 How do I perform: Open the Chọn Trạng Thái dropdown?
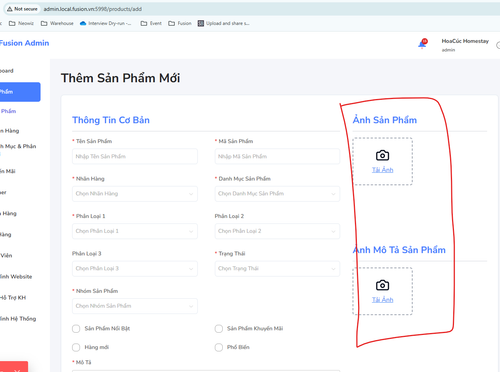click(x=277, y=269)
